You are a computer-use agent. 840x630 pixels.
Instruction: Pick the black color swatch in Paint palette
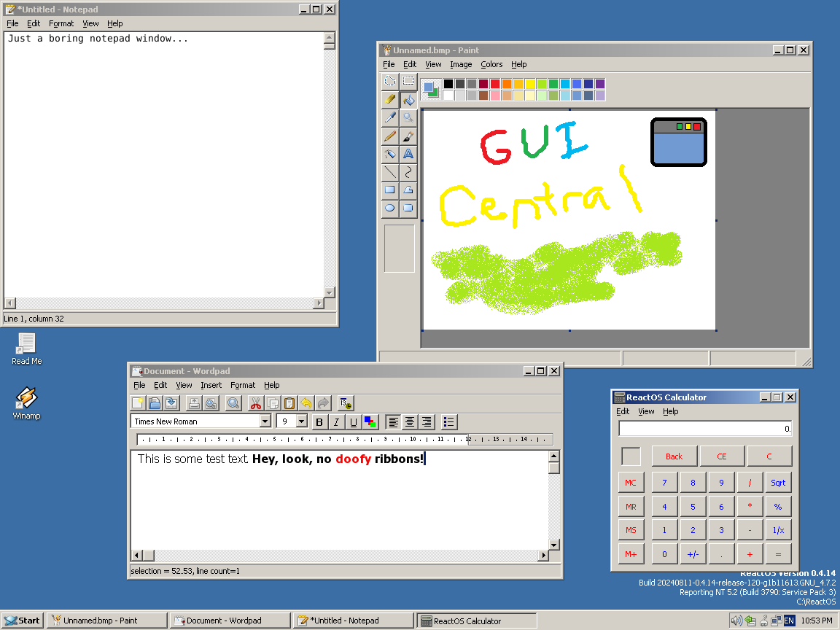click(448, 84)
